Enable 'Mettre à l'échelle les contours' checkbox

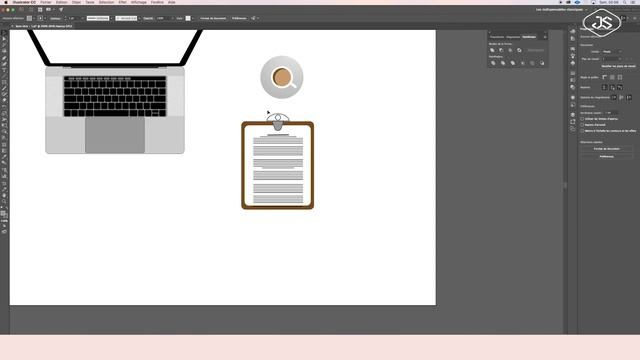coord(582,131)
